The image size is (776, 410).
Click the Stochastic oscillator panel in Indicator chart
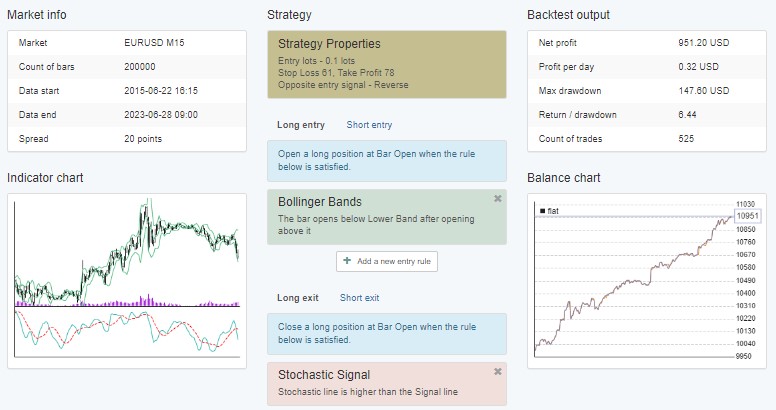click(x=127, y=332)
